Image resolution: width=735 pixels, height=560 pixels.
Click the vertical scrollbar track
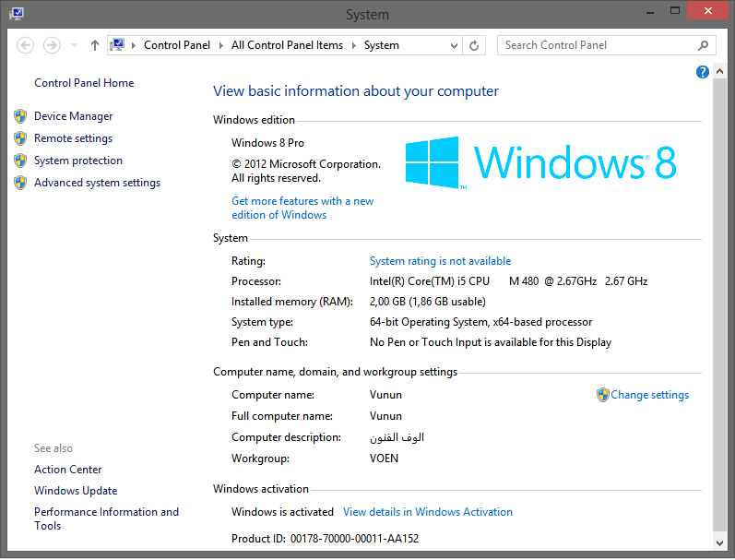pyautogui.click(x=719, y=304)
